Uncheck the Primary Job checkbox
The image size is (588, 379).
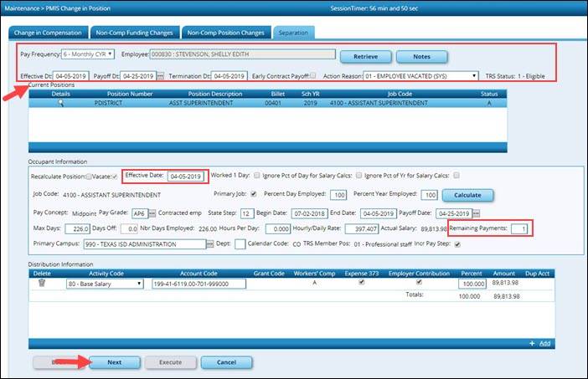(254, 195)
